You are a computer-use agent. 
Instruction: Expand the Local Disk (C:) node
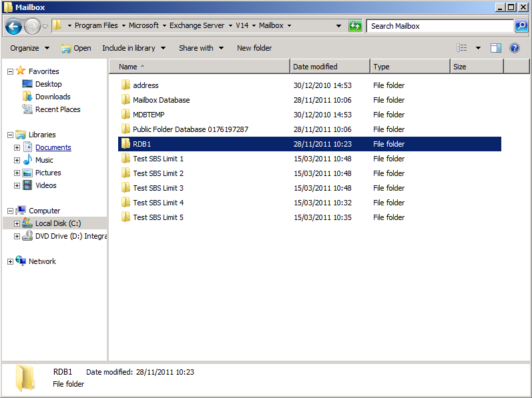tap(17, 224)
